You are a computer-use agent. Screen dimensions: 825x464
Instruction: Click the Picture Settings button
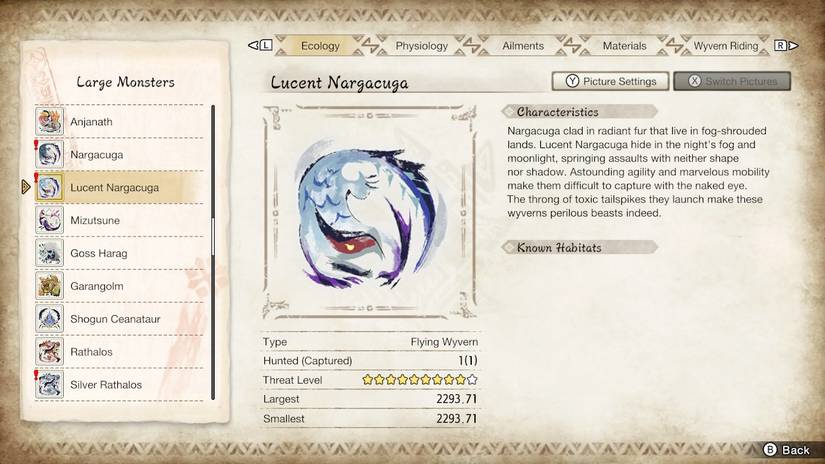(x=610, y=81)
